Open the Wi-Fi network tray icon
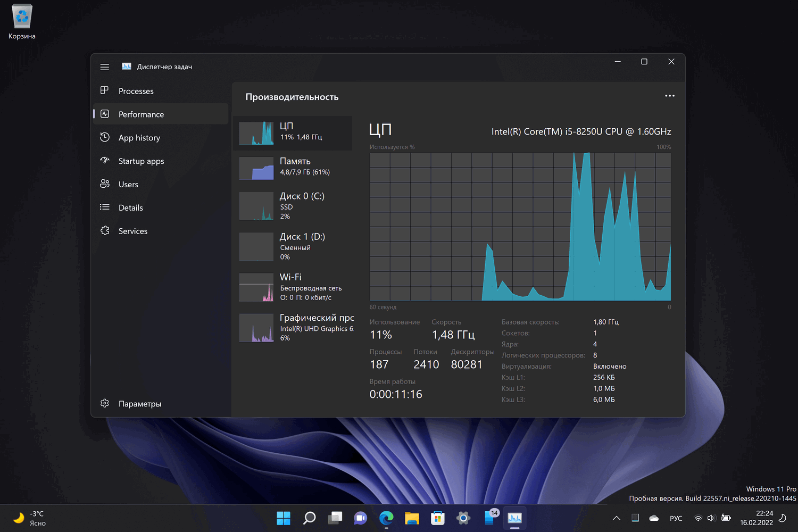The height and width of the screenshot is (532, 798). click(x=698, y=518)
